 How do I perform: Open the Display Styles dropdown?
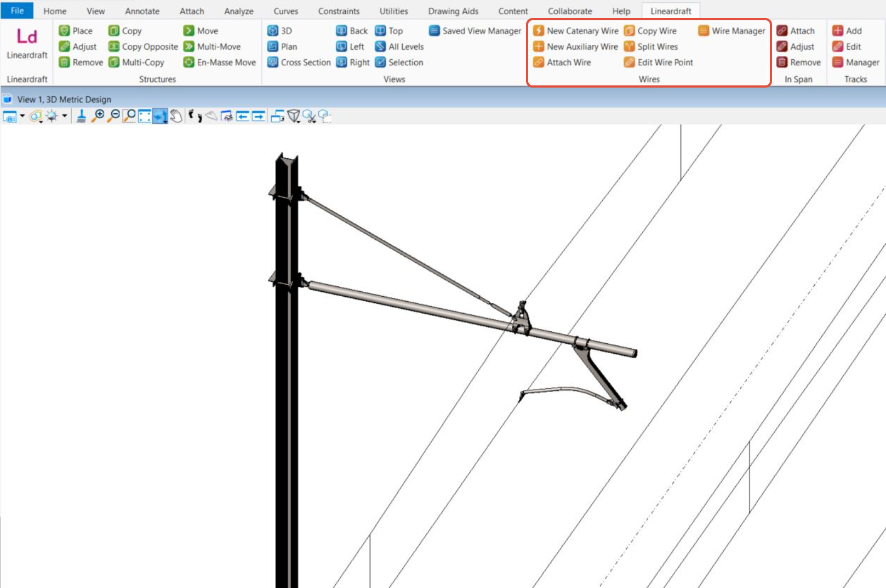[36, 116]
